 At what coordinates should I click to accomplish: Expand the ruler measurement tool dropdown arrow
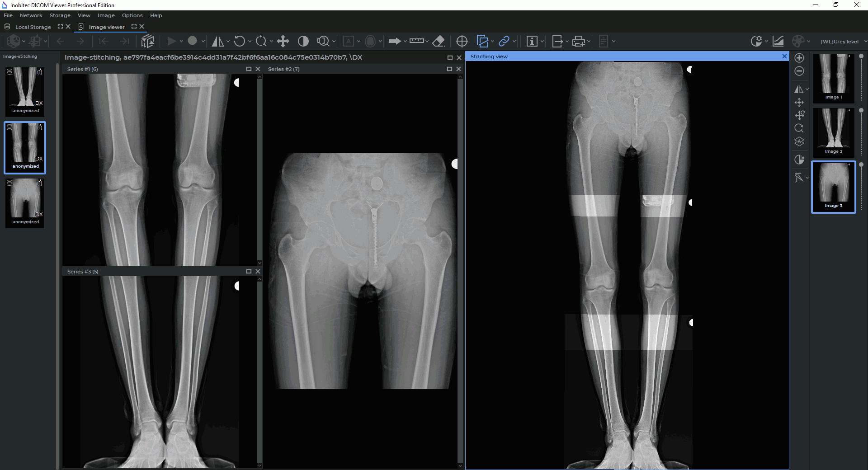point(427,42)
